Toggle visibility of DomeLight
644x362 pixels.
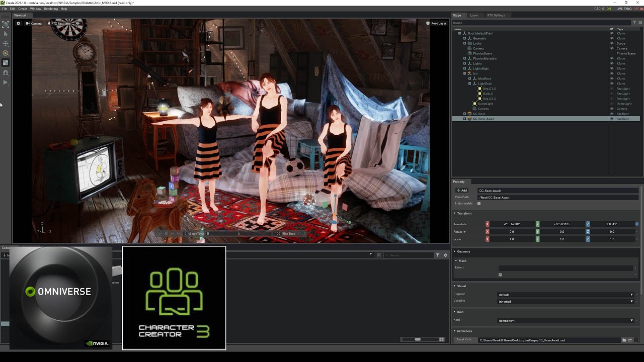(x=612, y=104)
